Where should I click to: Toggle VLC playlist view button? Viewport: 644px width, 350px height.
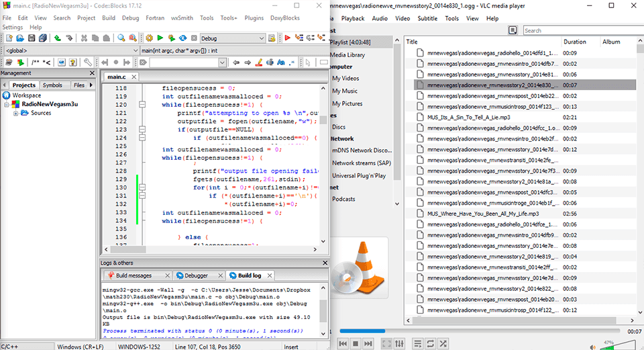click(417, 343)
